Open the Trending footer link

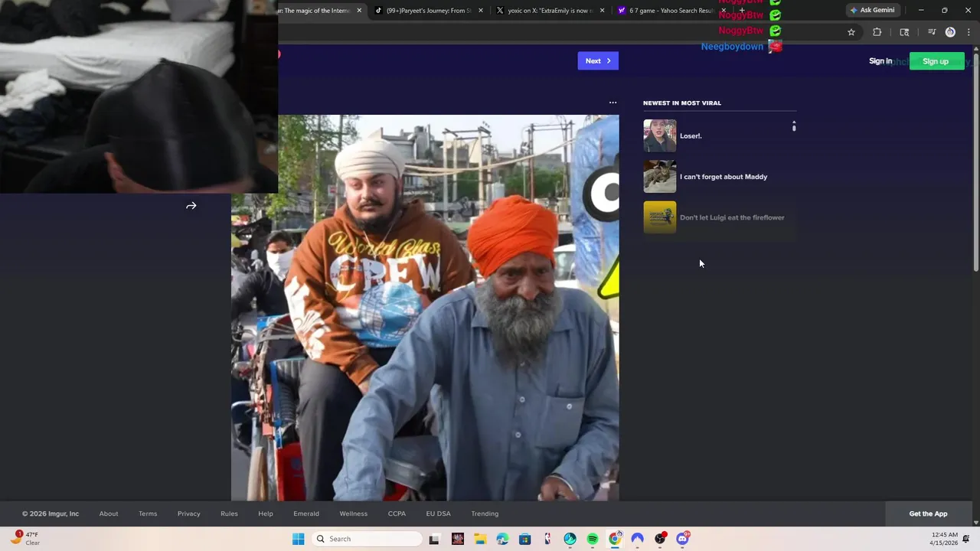[485, 514]
